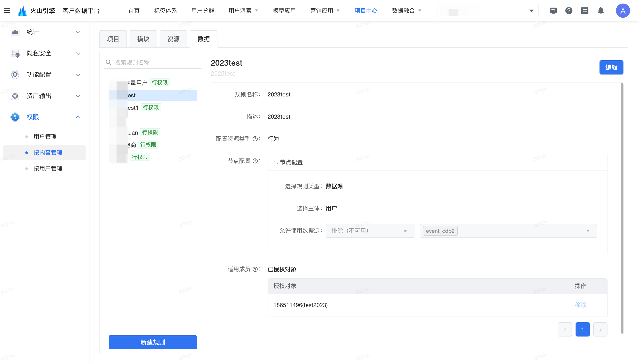This screenshot has width=639, height=364.
Task: Open 标签体系 in top navigation
Action: (165, 11)
